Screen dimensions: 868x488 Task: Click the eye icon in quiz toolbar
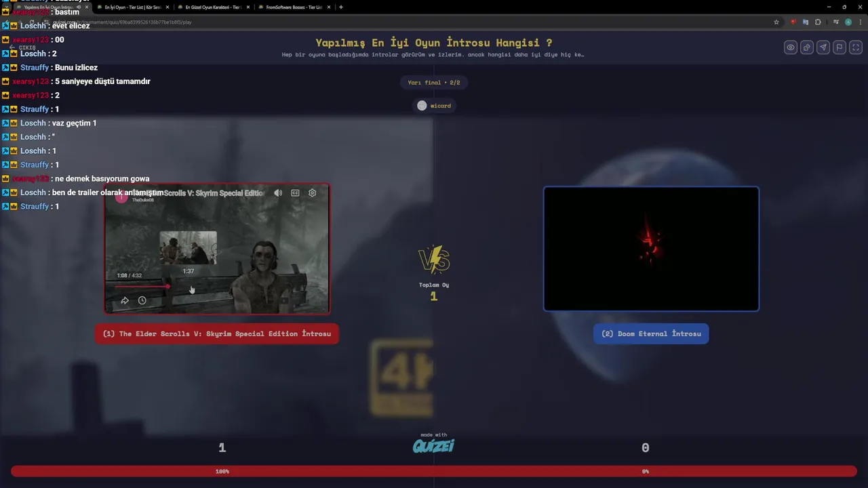tap(791, 47)
